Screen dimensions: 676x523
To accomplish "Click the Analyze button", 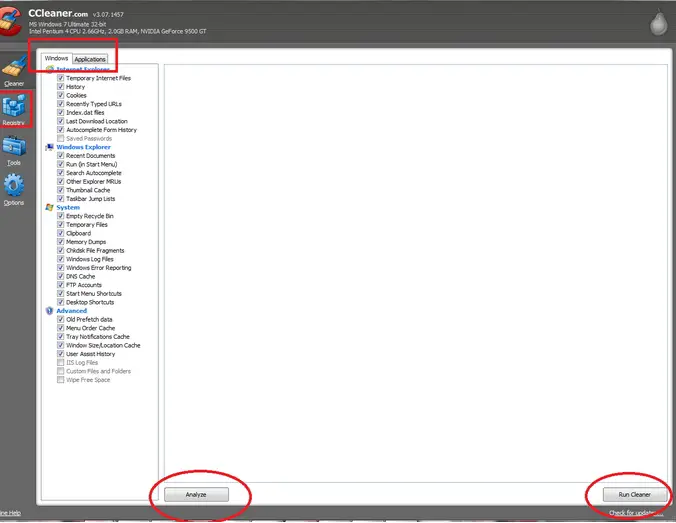I will coord(196,495).
